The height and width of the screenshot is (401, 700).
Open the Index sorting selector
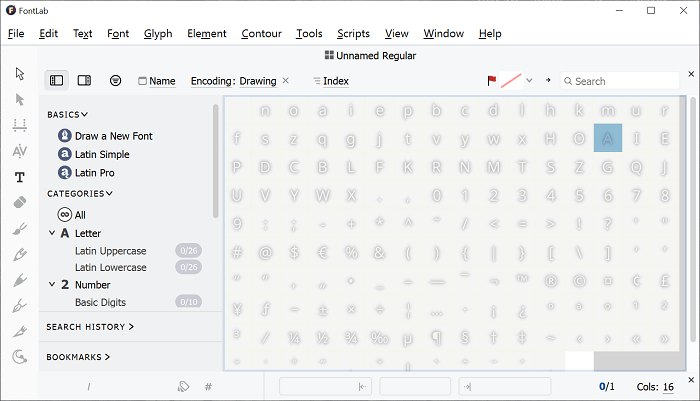pos(331,81)
